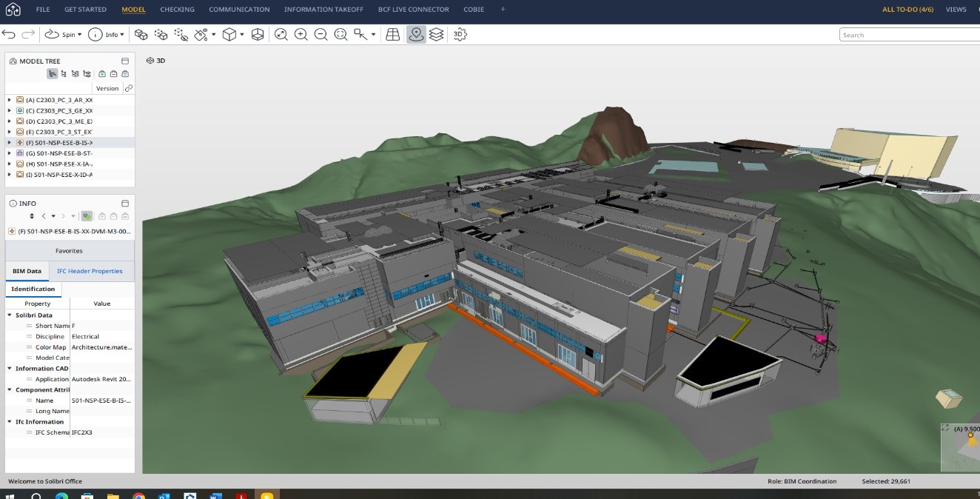
Task: Switch to the IFC Header Properties tab
Action: click(90, 271)
